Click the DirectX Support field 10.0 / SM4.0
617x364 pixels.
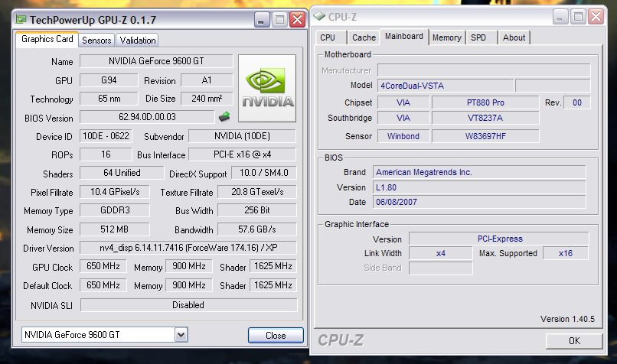point(263,173)
